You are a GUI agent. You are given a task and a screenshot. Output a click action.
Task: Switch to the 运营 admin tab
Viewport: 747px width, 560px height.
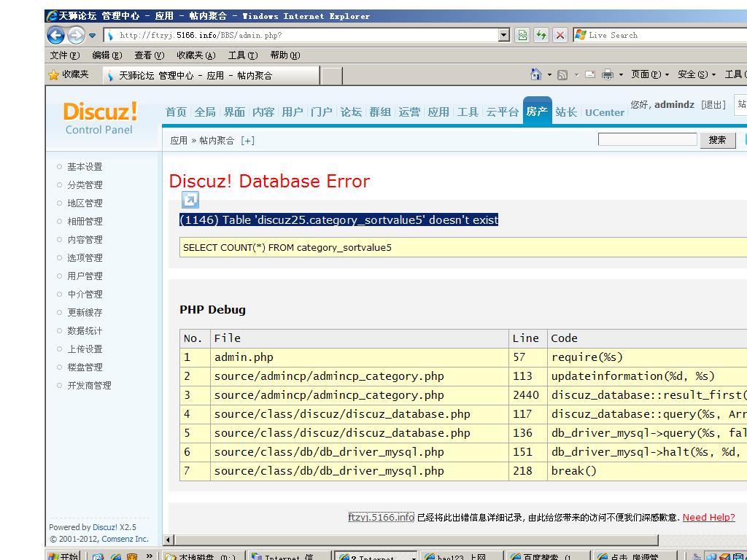tap(409, 112)
